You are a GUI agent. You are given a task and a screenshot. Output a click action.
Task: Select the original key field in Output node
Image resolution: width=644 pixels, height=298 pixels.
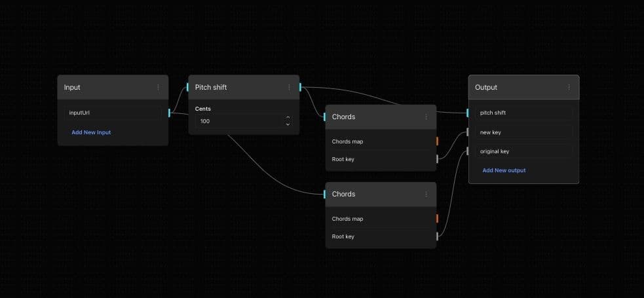523,151
